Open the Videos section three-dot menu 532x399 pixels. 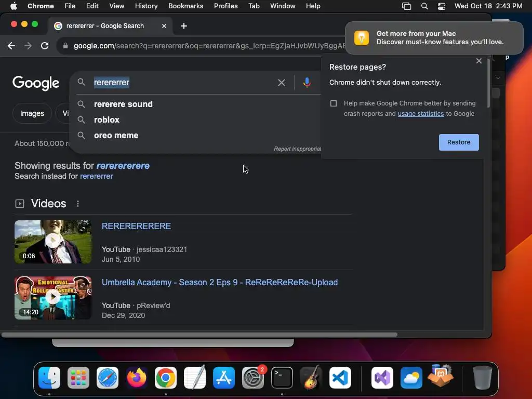(x=78, y=204)
